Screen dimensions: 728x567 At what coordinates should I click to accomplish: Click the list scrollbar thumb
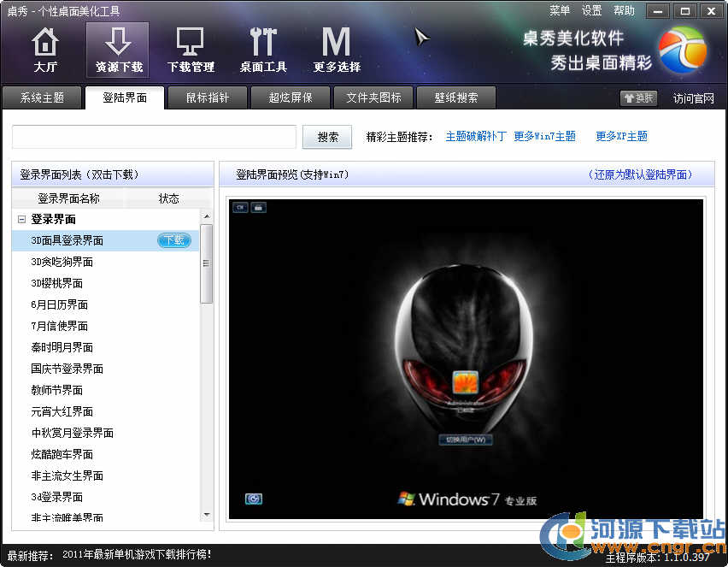pyautogui.click(x=207, y=264)
